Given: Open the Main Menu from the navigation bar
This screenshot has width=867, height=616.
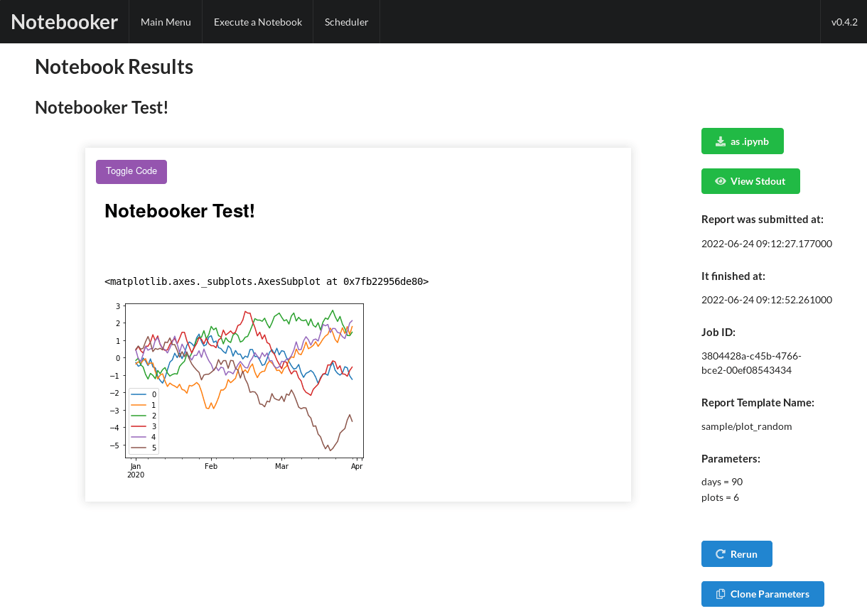Looking at the screenshot, I should click(x=166, y=21).
